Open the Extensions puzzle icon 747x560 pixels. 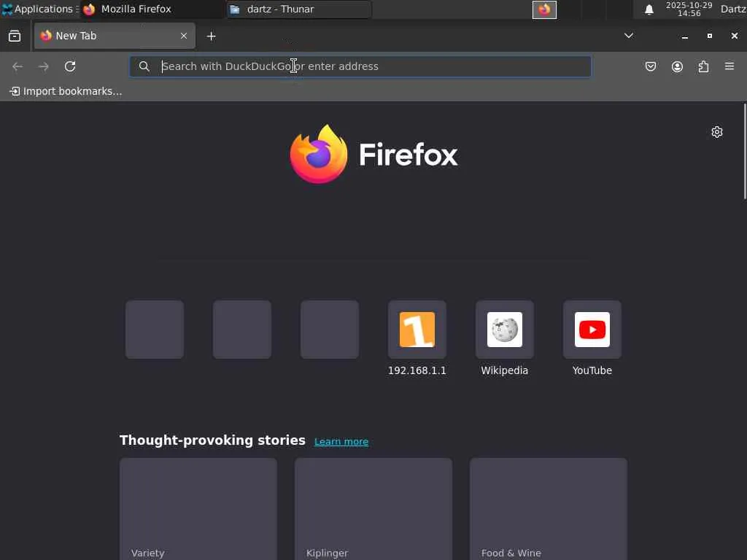(703, 66)
